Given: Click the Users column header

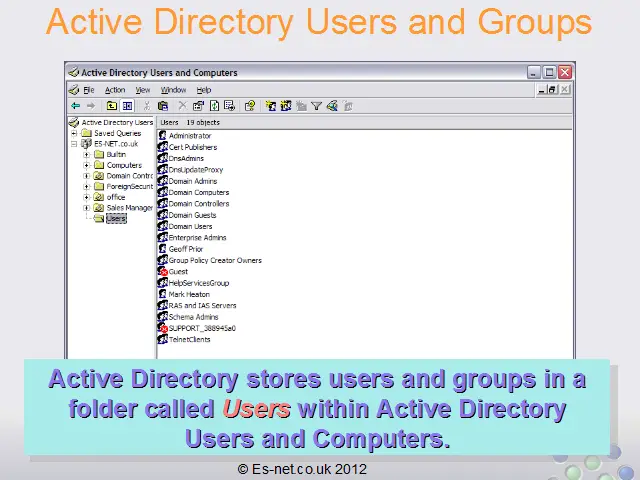Looking at the screenshot, I should (169, 122).
